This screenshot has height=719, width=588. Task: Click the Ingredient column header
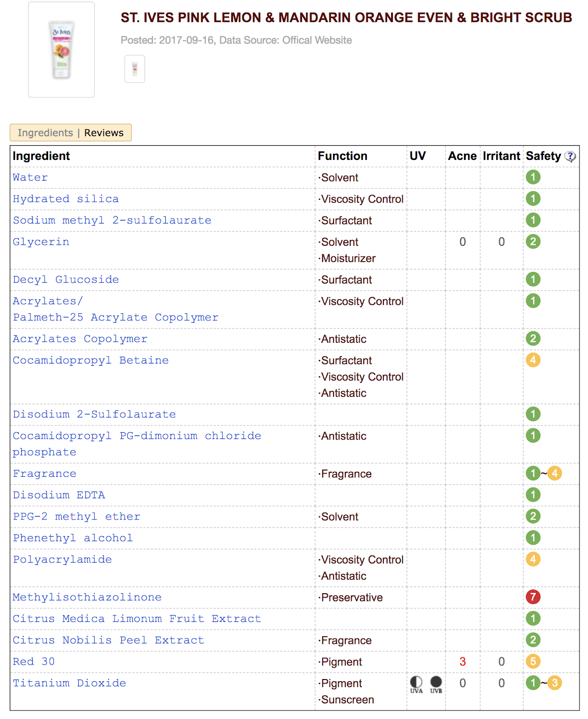click(x=41, y=156)
